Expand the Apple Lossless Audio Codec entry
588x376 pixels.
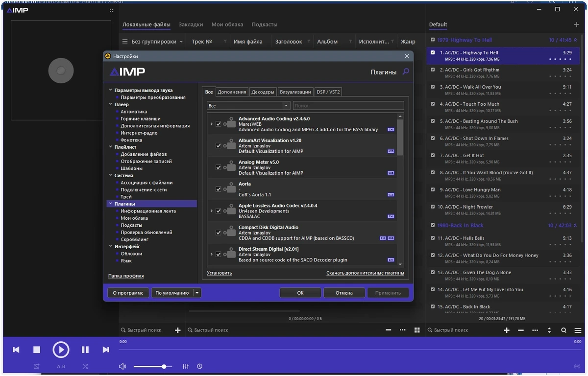pos(211,211)
